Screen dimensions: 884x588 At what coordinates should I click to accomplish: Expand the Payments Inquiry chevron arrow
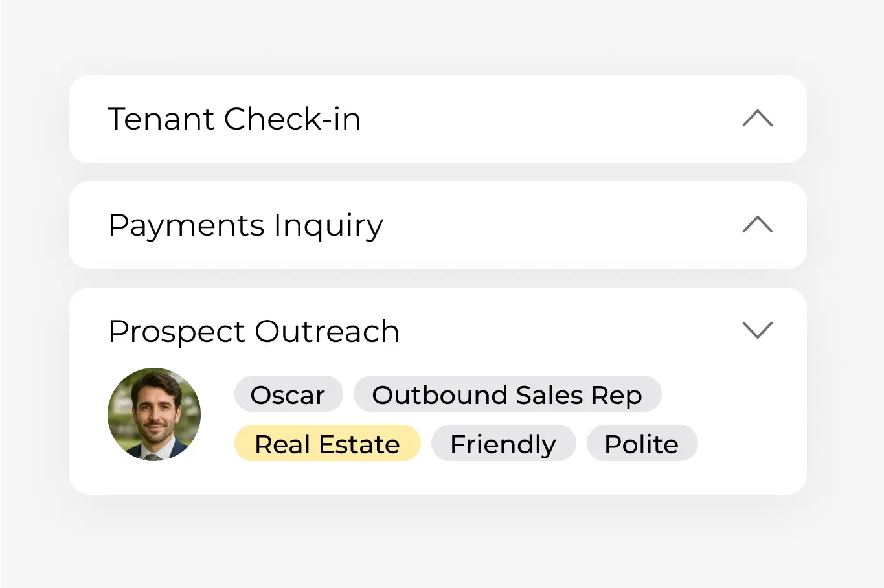(757, 225)
